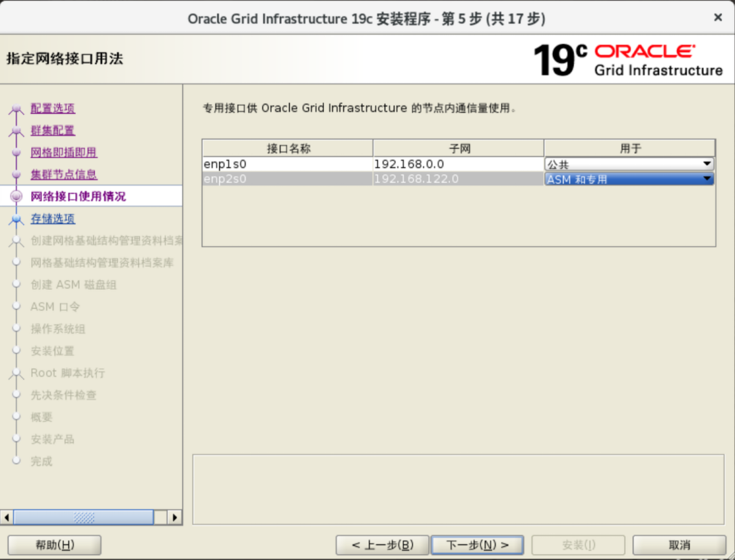Expand the ASM 和专用 dropdown for enp2s0
Screen dimensions: 735x560
(707, 179)
